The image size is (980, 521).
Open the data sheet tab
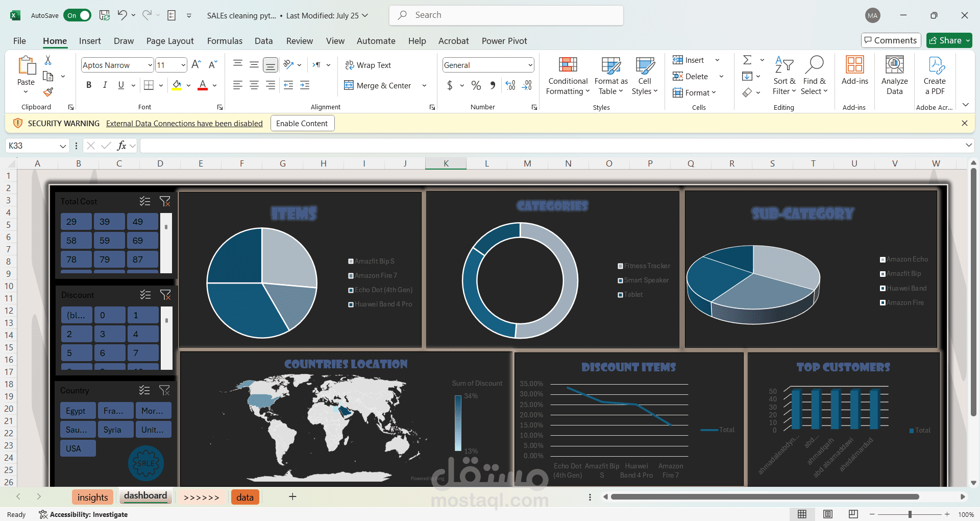245,497
